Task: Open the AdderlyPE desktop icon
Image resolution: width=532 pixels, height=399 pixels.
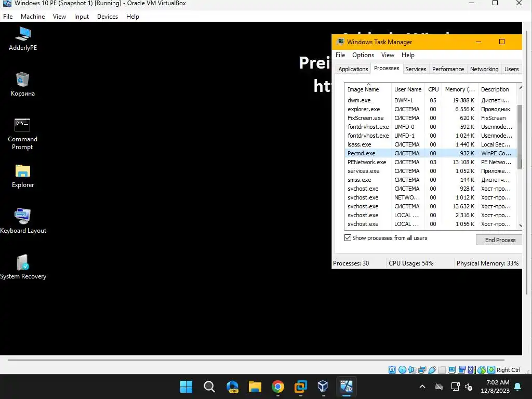Action: click(x=23, y=38)
